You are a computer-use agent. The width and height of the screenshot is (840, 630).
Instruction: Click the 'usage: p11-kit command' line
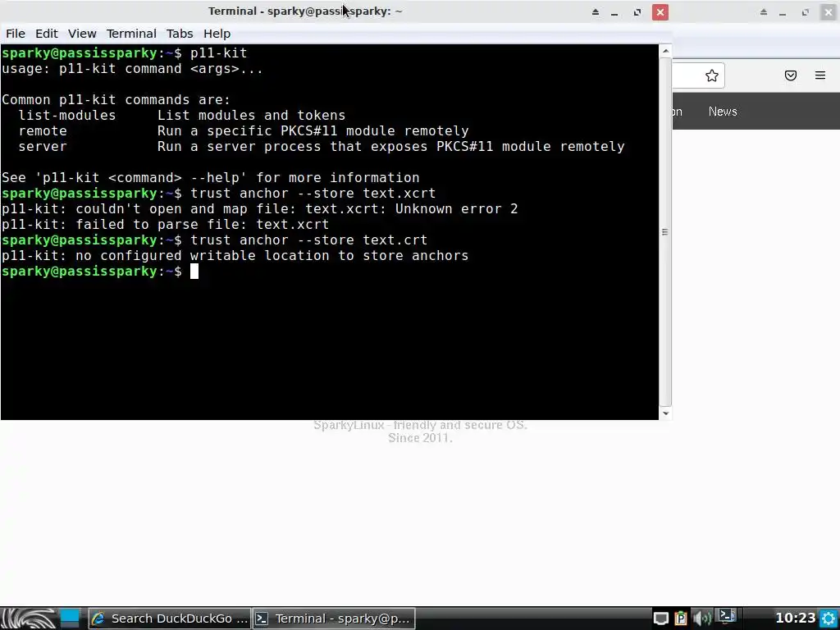tap(132, 69)
